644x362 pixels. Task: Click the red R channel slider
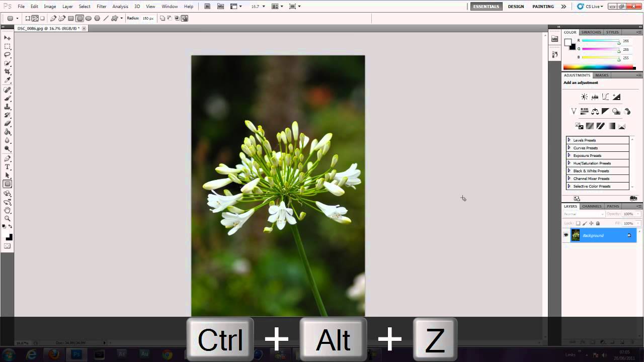click(601, 41)
